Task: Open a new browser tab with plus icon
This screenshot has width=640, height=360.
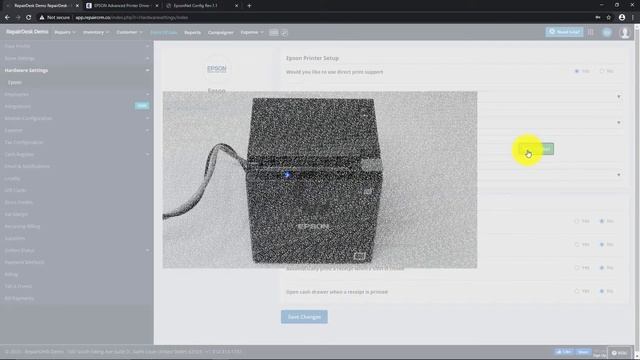Action: 249,6
